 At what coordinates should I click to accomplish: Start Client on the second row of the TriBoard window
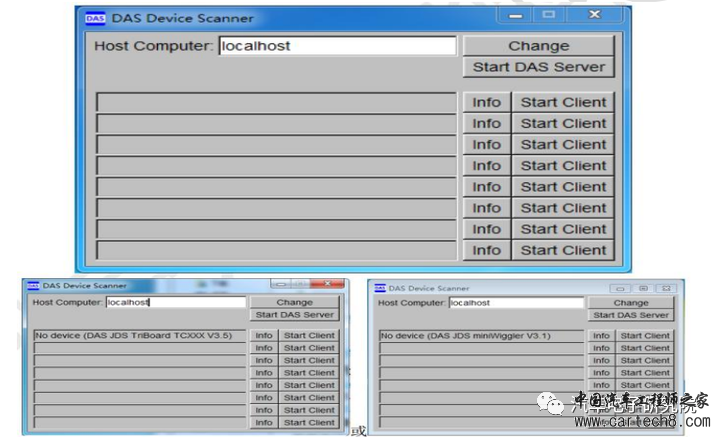pyautogui.click(x=309, y=348)
